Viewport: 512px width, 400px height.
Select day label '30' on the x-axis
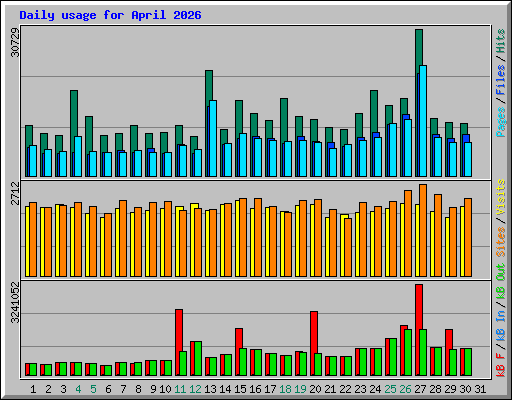pos(465,389)
